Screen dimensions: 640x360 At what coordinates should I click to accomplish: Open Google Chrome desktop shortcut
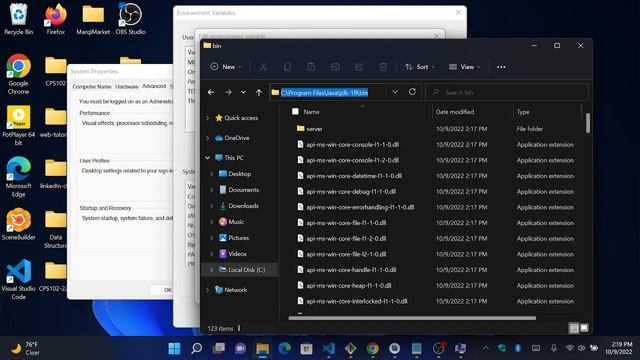tap(18, 74)
